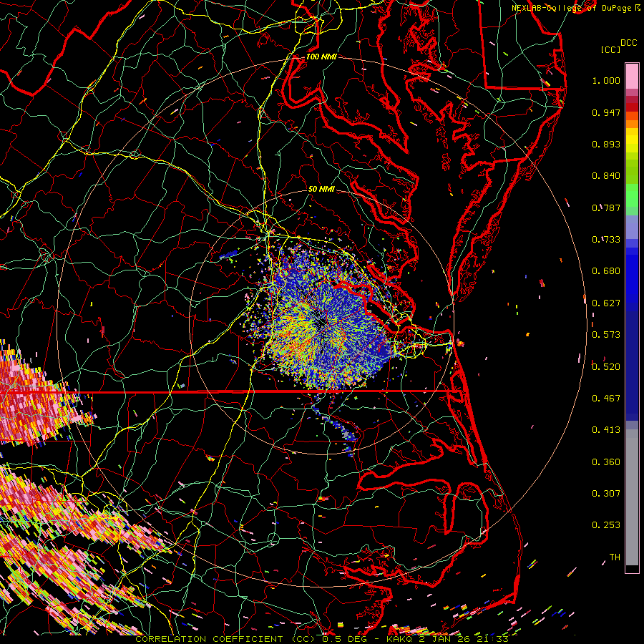Click the 50 NMI range ring label
The height and width of the screenshot is (644, 644).
321,190
